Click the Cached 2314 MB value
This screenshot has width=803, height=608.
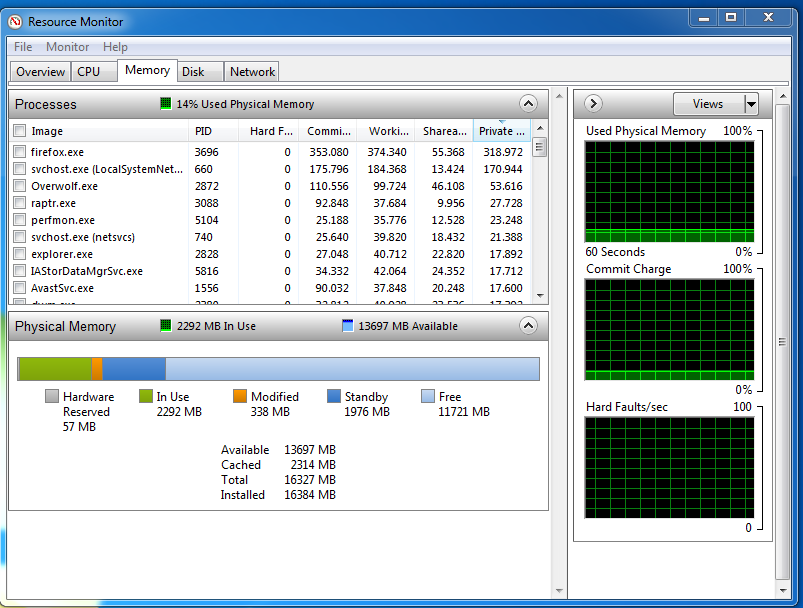pos(313,465)
